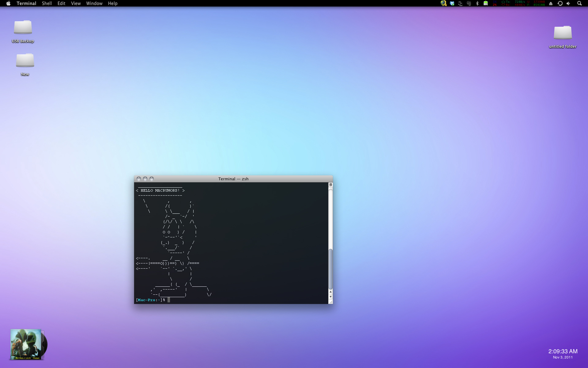Viewport: 588px width, 368px height.
Task: Click the Terminal vertical scrollbar thumb
Action: pyautogui.click(x=330, y=269)
